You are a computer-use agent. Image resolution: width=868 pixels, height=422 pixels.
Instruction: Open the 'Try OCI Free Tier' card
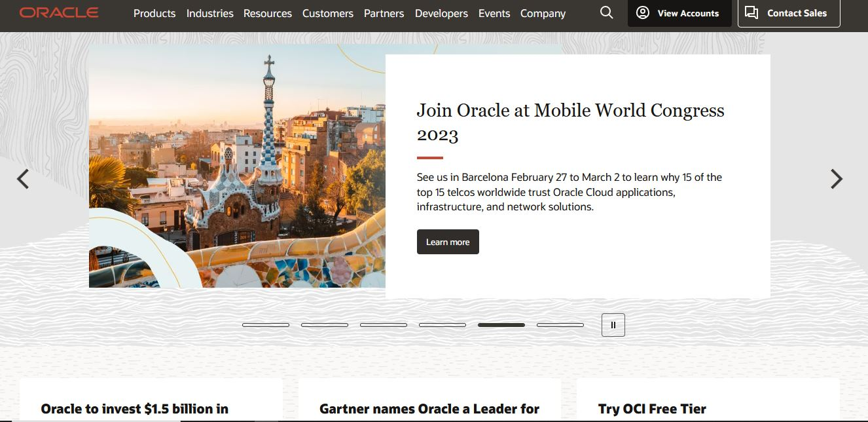pyautogui.click(x=708, y=400)
